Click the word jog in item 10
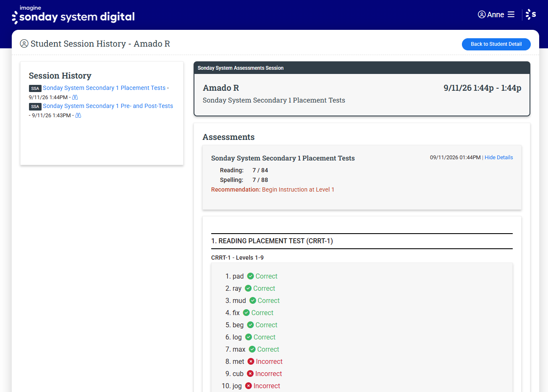The width and height of the screenshot is (548, 392). click(x=237, y=386)
